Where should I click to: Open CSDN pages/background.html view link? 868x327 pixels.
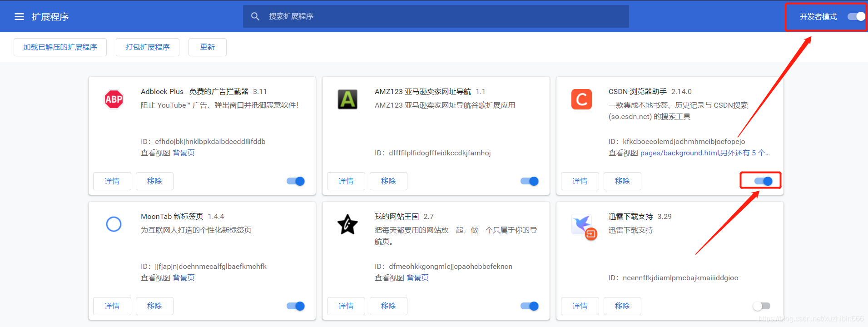pyautogui.click(x=705, y=153)
